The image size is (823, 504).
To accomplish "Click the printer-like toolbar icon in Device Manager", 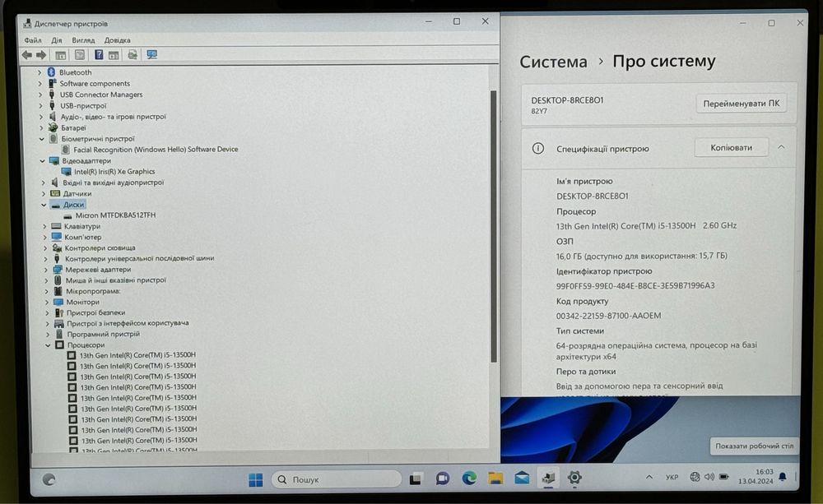I will 133,54.
